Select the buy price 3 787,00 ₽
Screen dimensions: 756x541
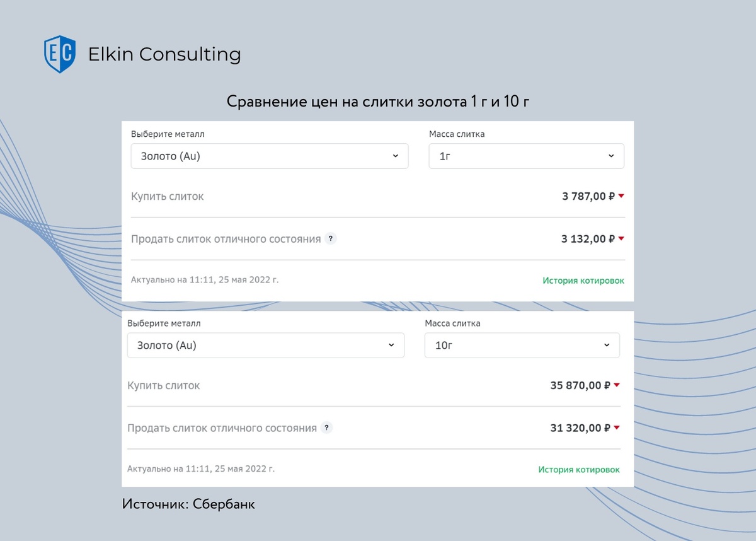tap(588, 196)
